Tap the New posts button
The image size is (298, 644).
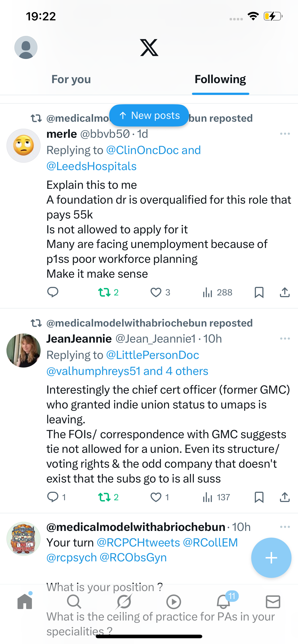pos(149,115)
